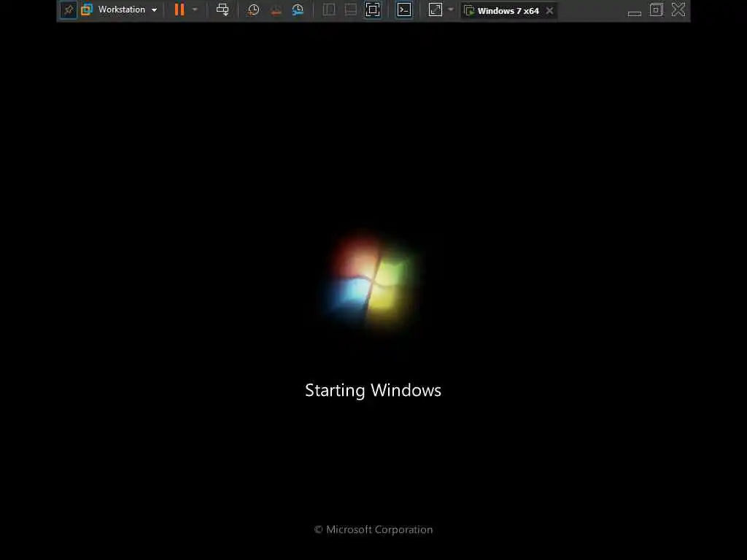Click the VMware Workstation logo icon

click(x=87, y=9)
